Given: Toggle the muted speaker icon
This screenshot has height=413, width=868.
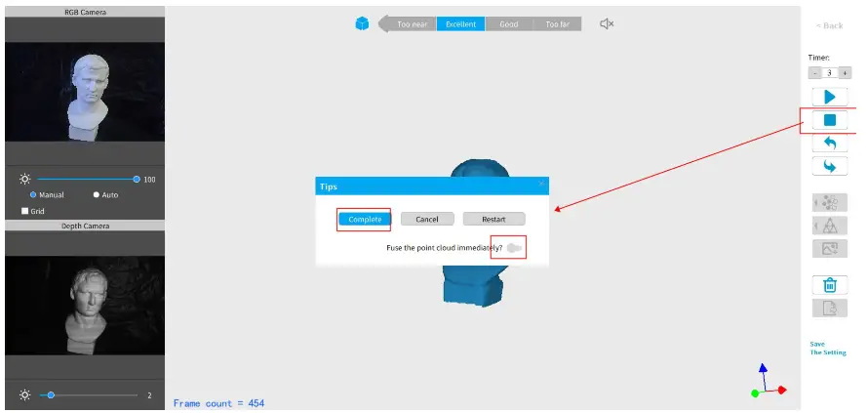Looking at the screenshot, I should [607, 23].
